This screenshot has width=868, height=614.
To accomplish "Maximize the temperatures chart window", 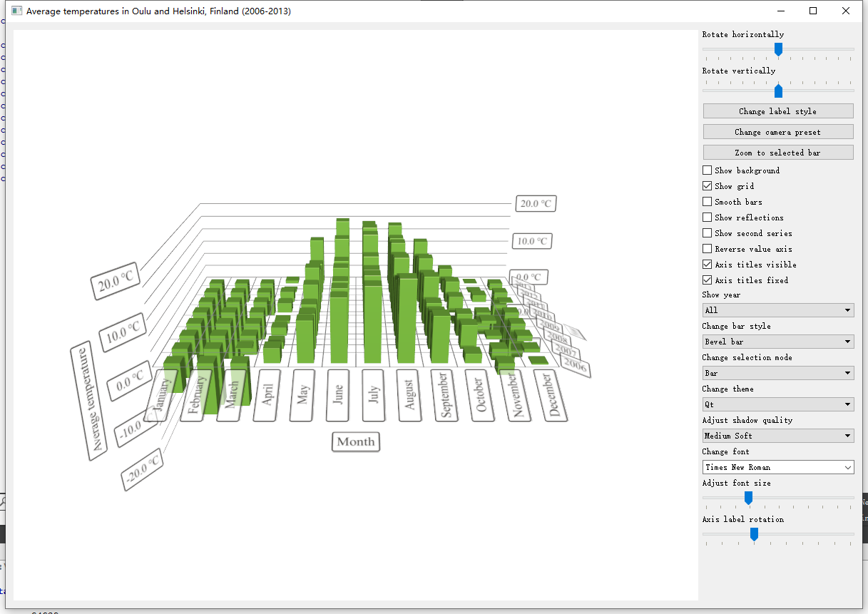I will click(x=813, y=11).
